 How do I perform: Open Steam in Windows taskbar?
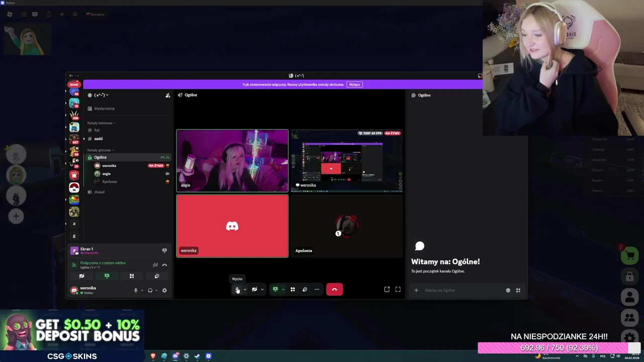tap(197, 356)
